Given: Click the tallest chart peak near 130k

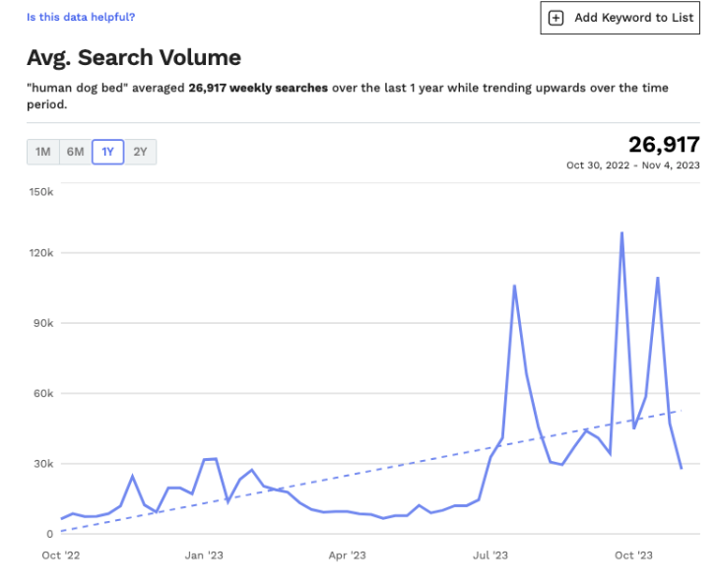Looking at the screenshot, I should [621, 233].
